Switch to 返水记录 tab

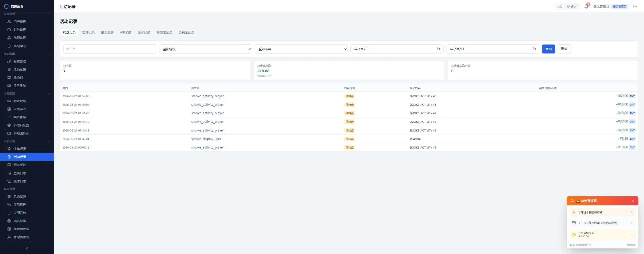coord(144,32)
